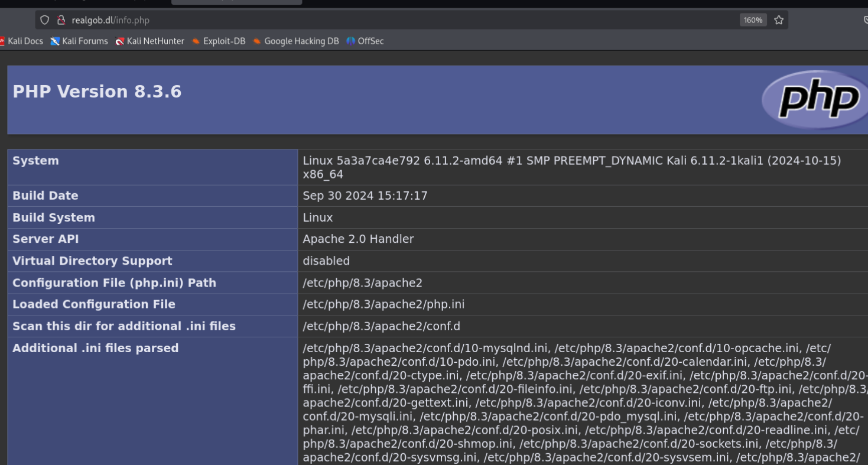The image size is (868, 465).
Task: Open the site security padlock icon
Action: tap(60, 20)
